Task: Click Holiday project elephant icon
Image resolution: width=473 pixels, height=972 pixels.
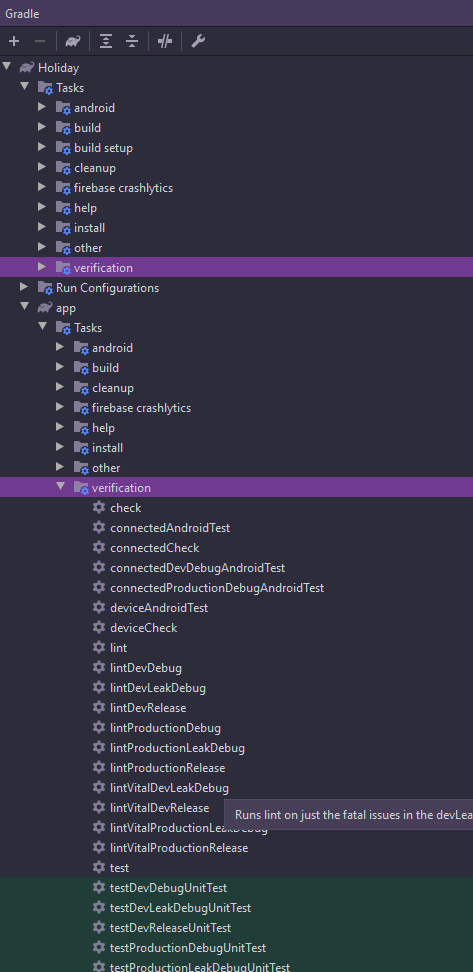Action: pyautogui.click(x=26, y=67)
